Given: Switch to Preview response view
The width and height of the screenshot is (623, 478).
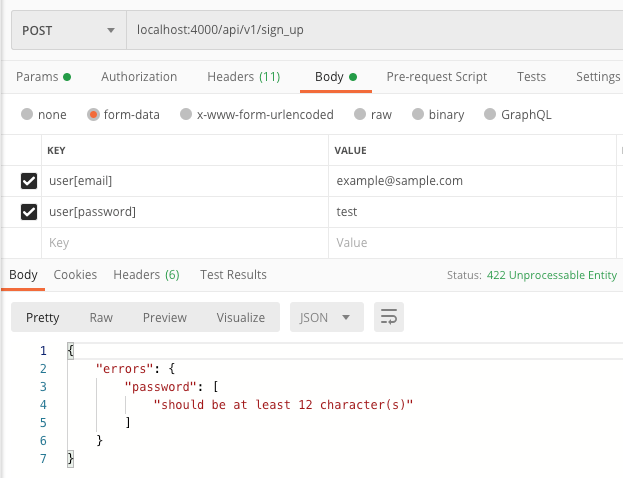Looking at the screenshot, I should tap(165, 317).
